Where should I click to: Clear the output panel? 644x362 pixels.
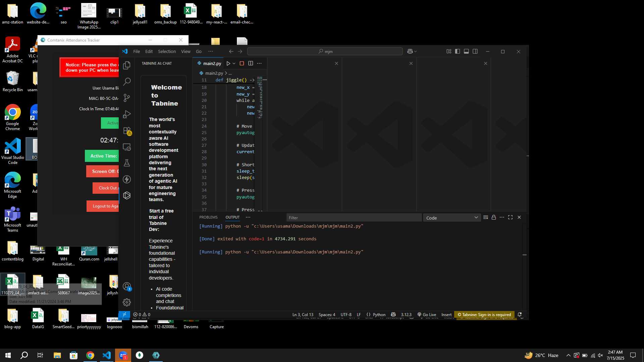tap(485, 218)
